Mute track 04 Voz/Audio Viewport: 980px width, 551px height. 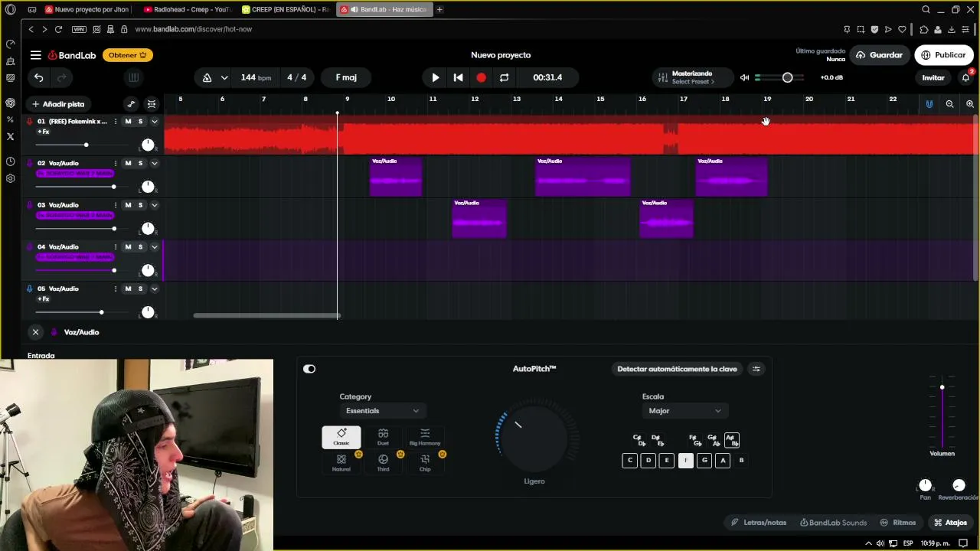(128, 246)
